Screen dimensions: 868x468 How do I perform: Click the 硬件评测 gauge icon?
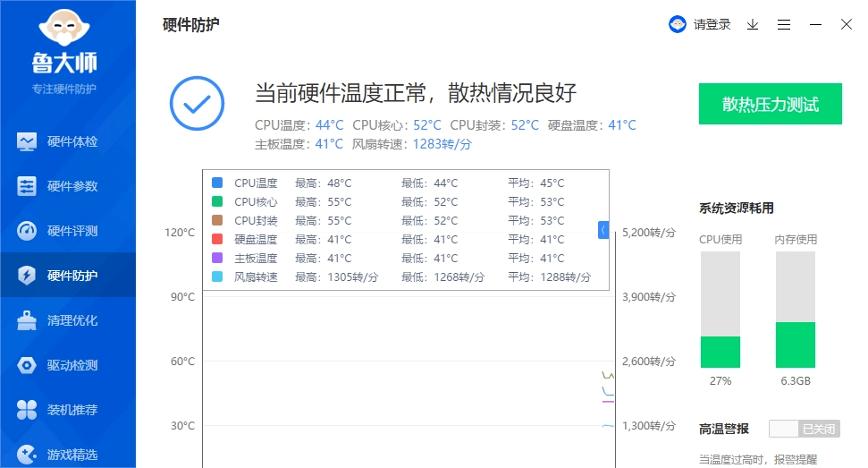coord(27,231)
